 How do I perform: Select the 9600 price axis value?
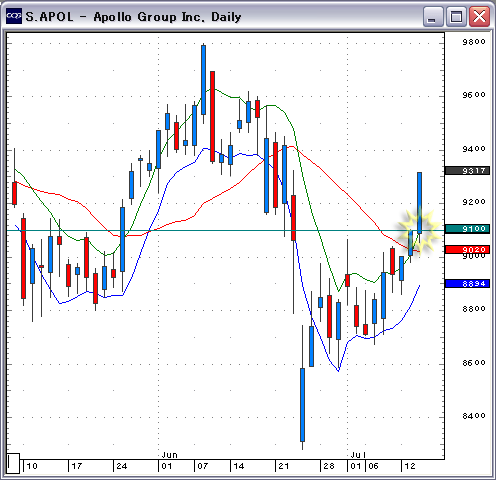[474, 95]
